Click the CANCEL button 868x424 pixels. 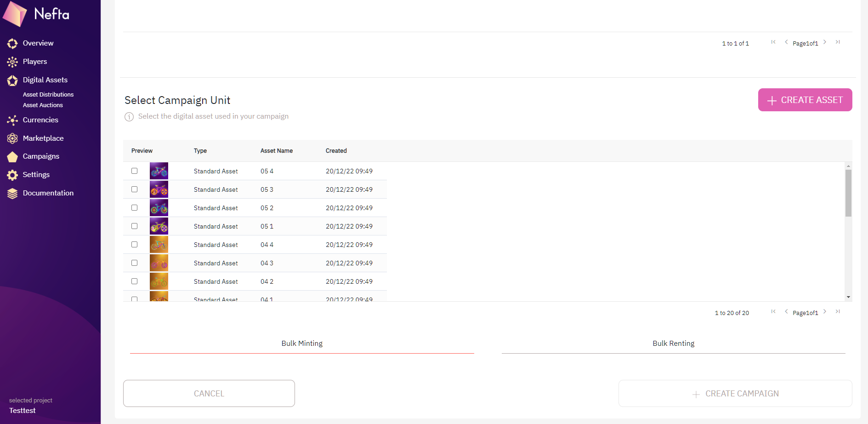tap(209, 394)
